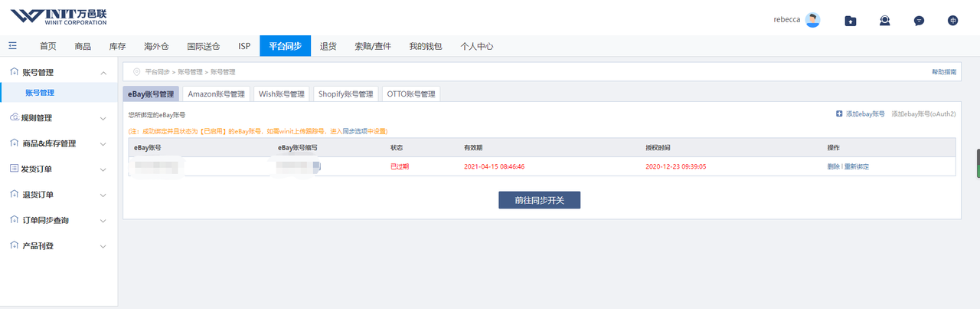Open the ISP top menu
Viewport: 980px width, 309px height.
pyautogui.click(x=244, y=46)
